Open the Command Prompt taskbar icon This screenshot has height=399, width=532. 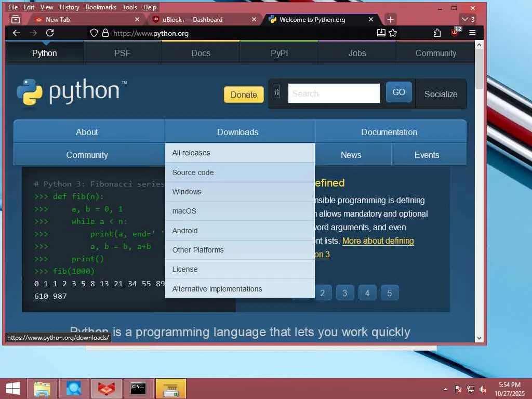[x=138, y=389]
